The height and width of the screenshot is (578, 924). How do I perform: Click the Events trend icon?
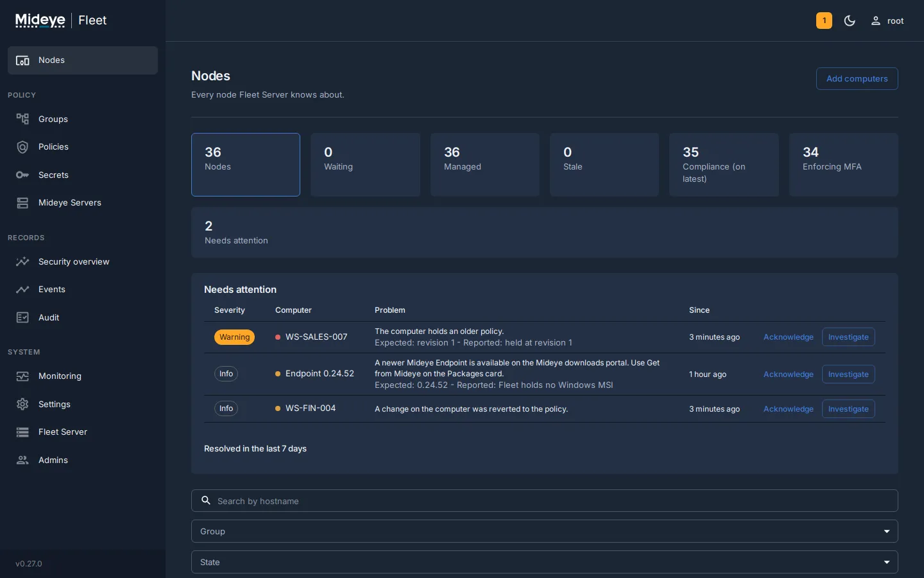(22, 290)
